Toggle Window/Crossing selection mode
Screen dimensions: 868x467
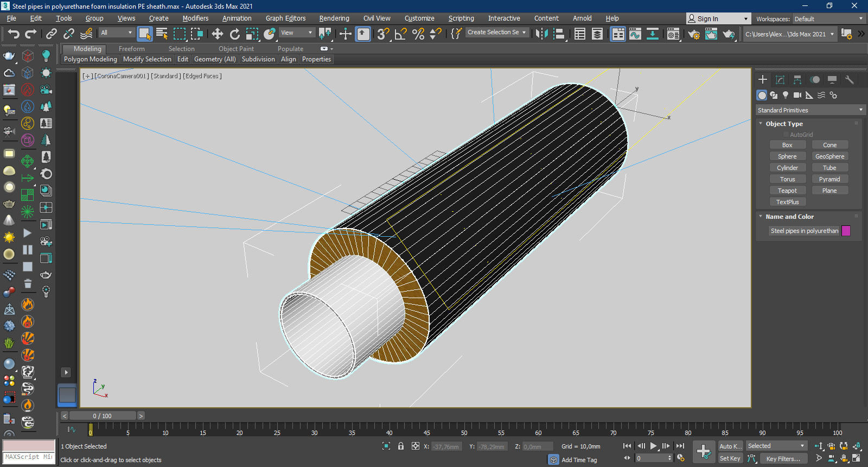(196, 34)
